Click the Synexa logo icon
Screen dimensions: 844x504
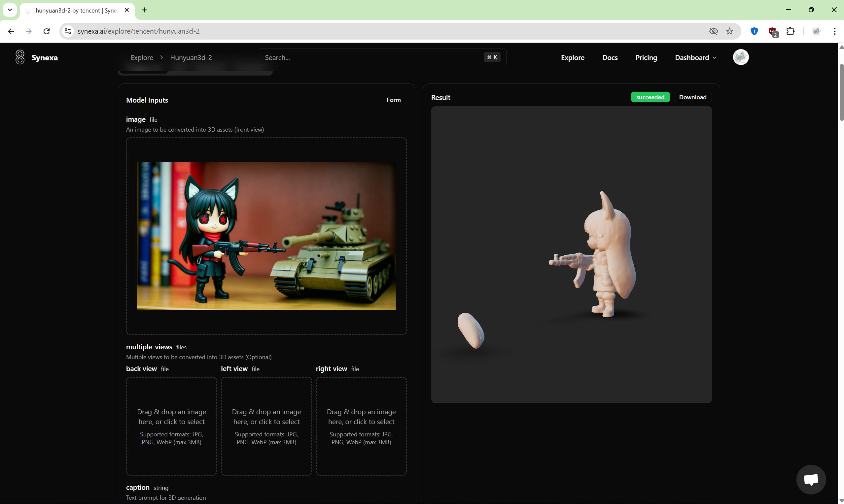click(x=20, y=57)
